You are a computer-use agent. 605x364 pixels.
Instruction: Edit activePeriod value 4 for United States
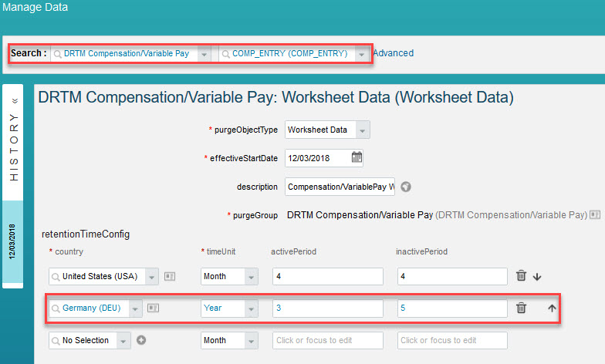click(327, 276)
